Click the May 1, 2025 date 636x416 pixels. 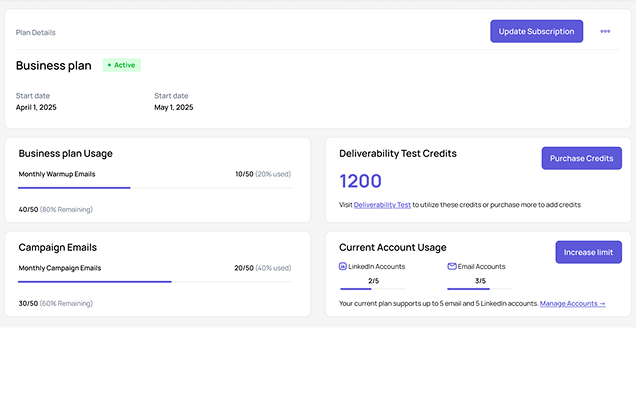pyautogui.click(x=174, y=107)
